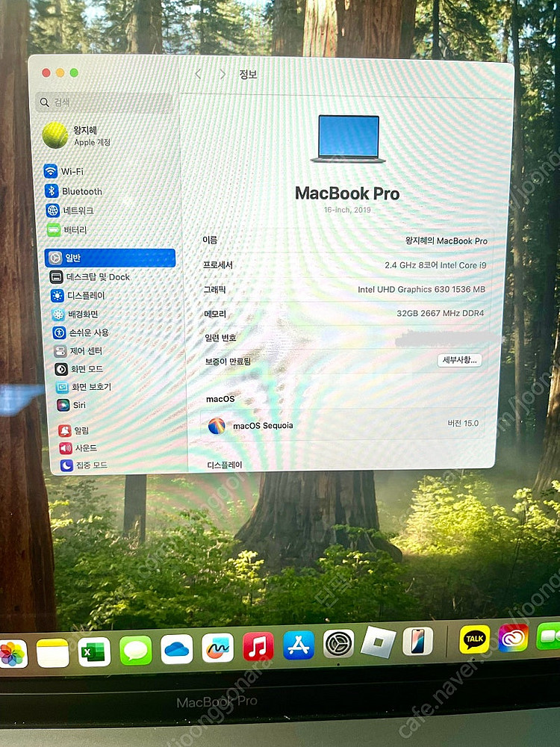Select 배터리 (Battery) in sidebar
The width and height of the screenshot is (560, 747).
[66, 229]
